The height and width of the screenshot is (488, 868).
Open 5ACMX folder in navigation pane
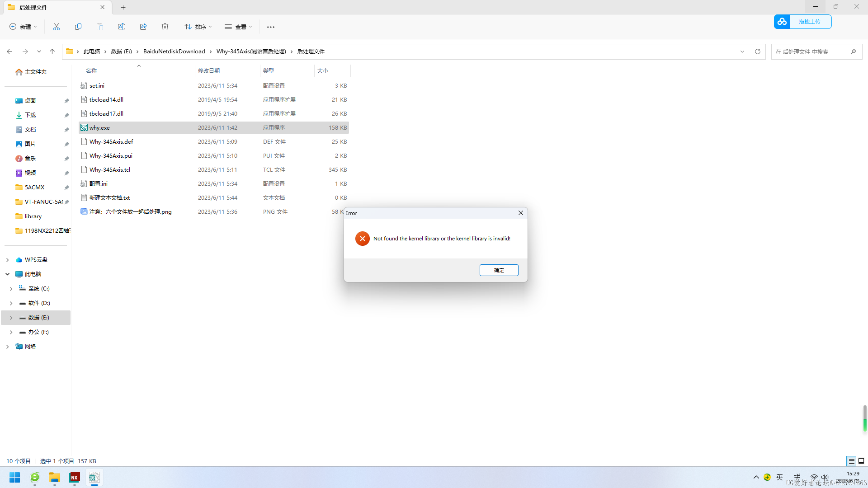tap(34, 188)
